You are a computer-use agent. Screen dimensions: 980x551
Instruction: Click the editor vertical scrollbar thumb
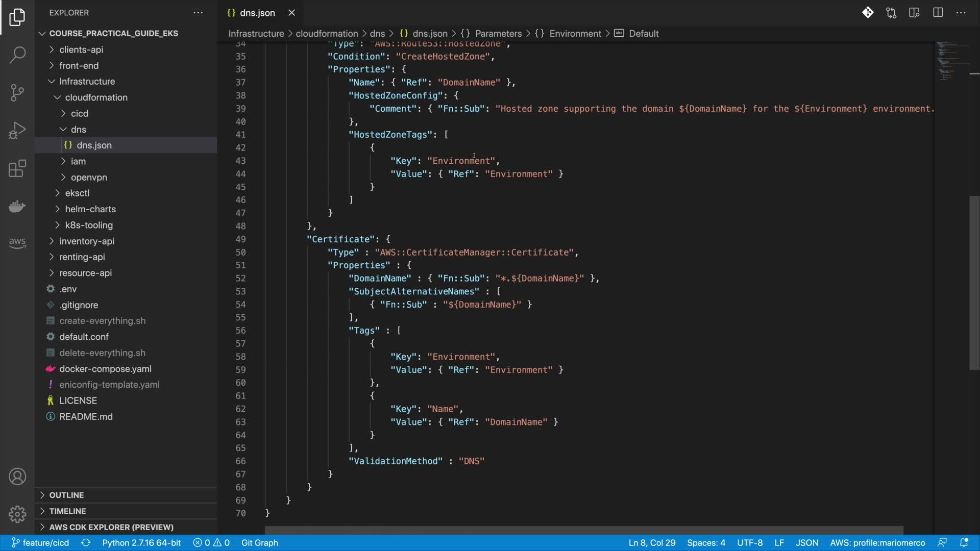point(974,283)
